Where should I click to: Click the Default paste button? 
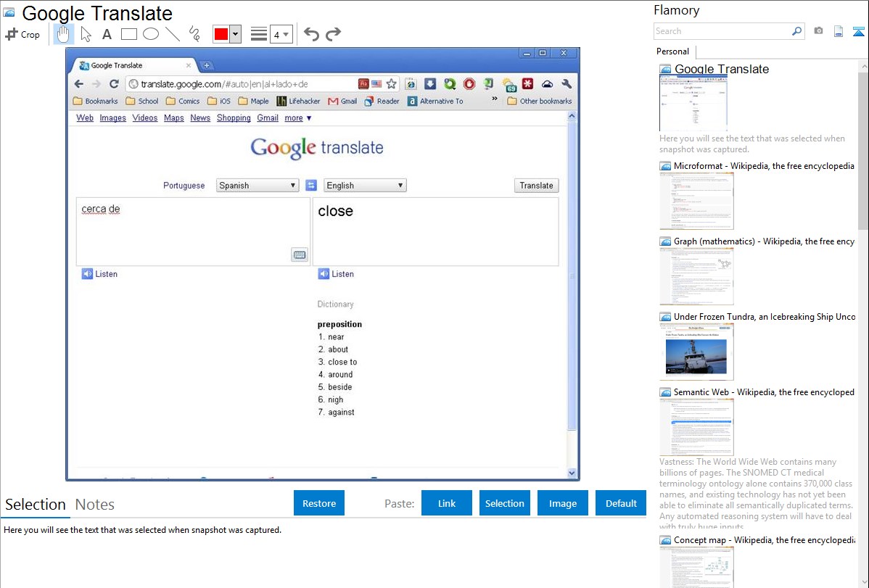621,503
